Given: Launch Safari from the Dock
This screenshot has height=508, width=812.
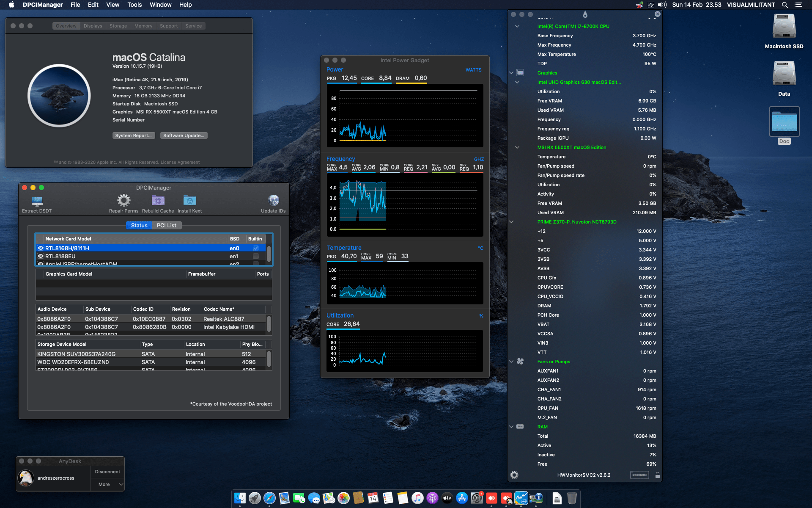Looking at the screenshot, I should pyautogui.click(x=269, y=498).
